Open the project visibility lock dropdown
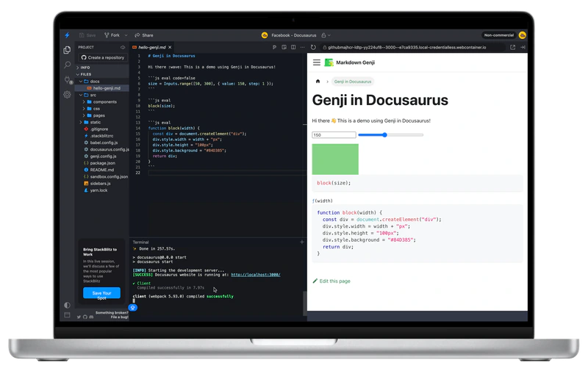 326,35
